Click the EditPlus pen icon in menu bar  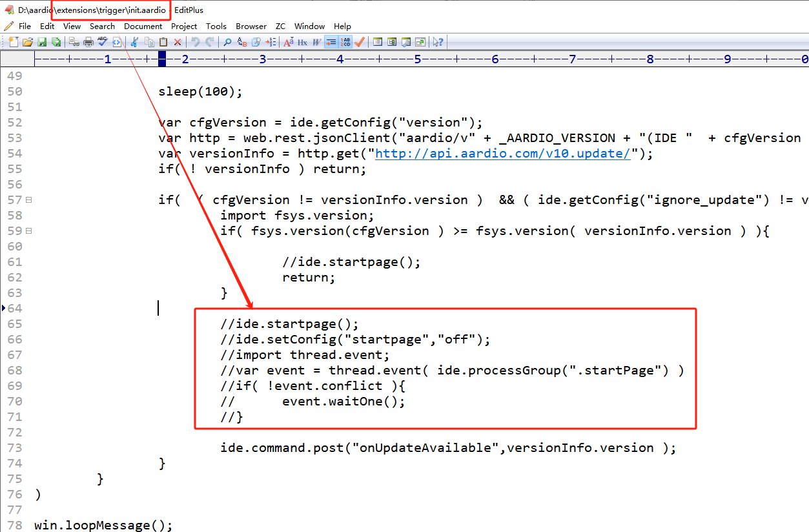[x=8, y=26]
